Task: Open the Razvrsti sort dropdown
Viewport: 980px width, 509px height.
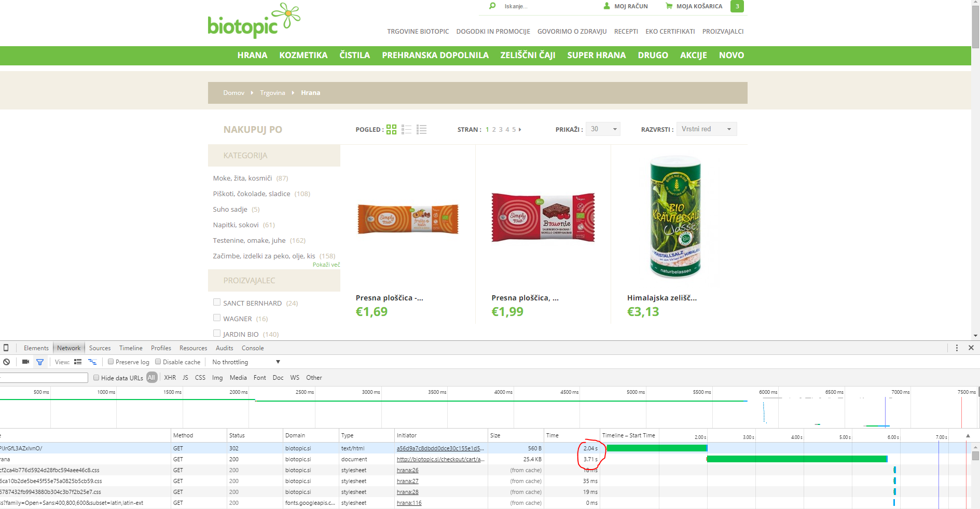Action: [x=706, y=129]
